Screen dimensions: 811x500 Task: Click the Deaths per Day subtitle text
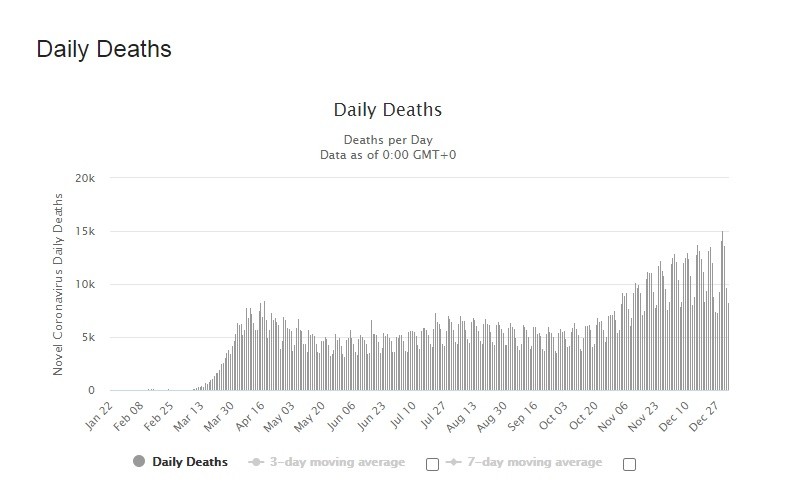[x=386, y=139]
